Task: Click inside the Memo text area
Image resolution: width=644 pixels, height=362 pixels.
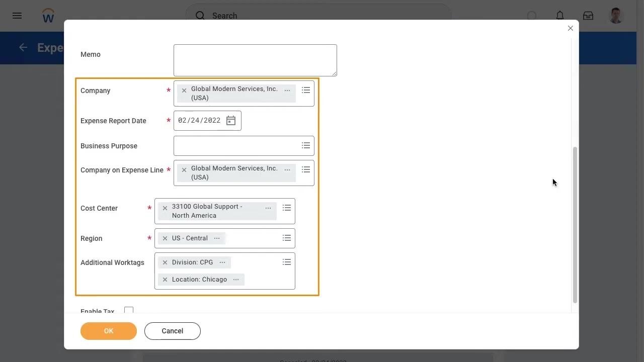Action: click(x=255, y=60)
